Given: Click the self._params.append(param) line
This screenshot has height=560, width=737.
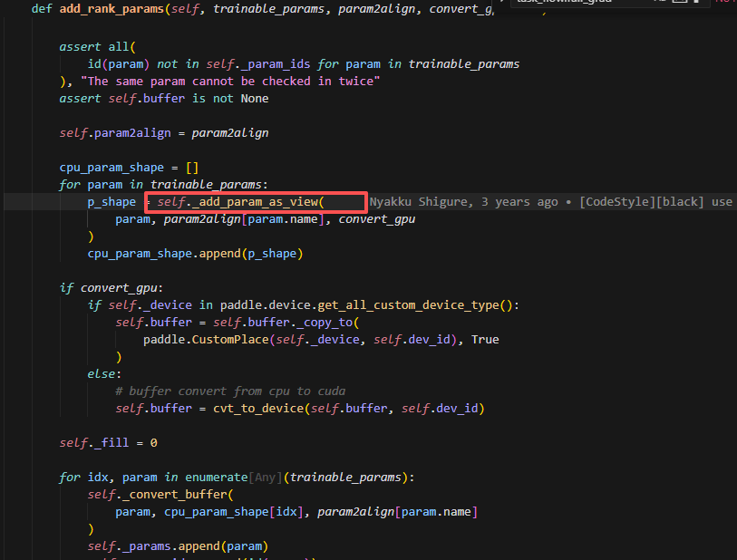Looking at the screenshot, I should [178, 546].
